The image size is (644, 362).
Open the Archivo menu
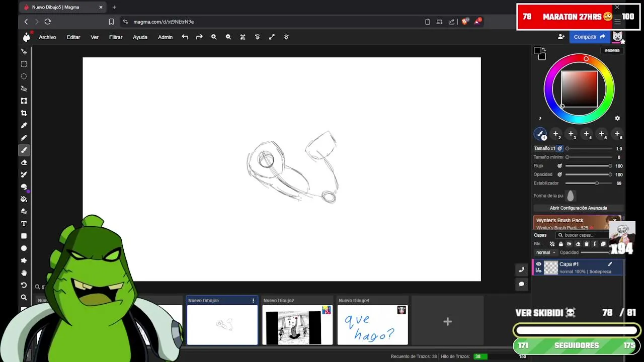pyautogui.click(x=47, y=37)
